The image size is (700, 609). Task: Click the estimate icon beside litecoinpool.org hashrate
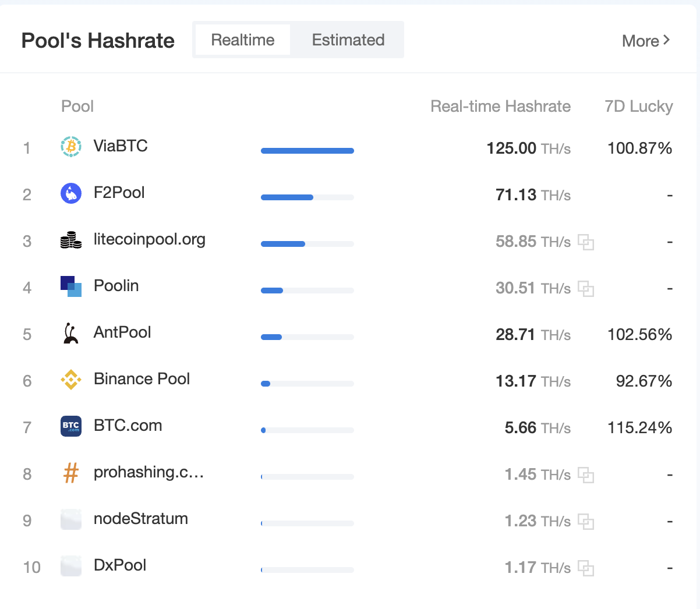(585, 242)
